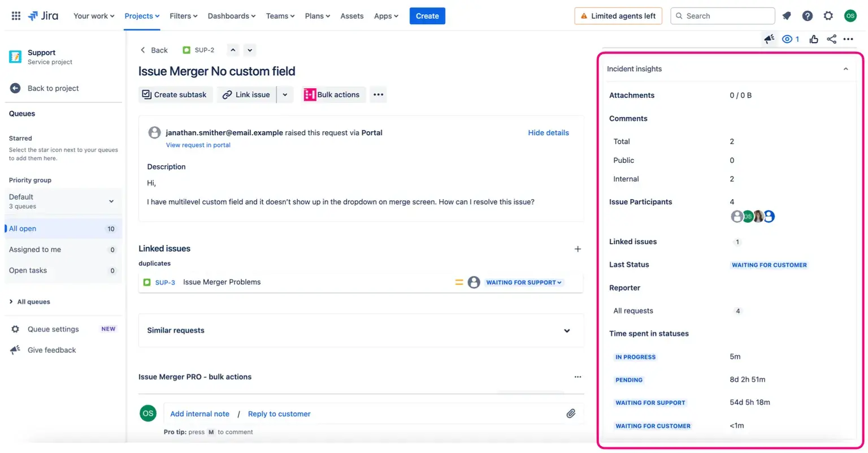868x453 pixels.
Task: Click the Create button
Action: point(427,16)
